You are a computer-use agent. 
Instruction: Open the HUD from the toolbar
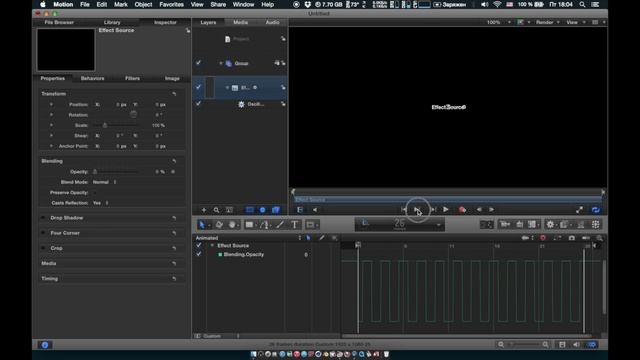[x=487, y=224]
